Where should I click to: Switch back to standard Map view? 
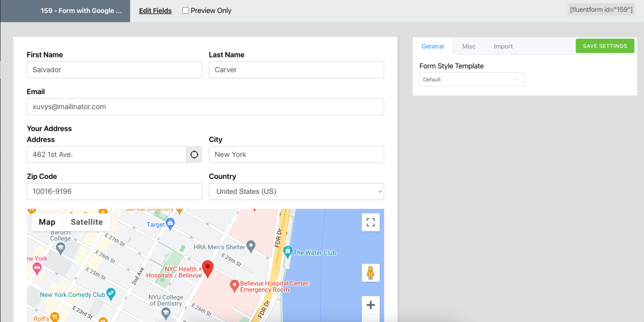pyautogui.click(x=47, y=222)
